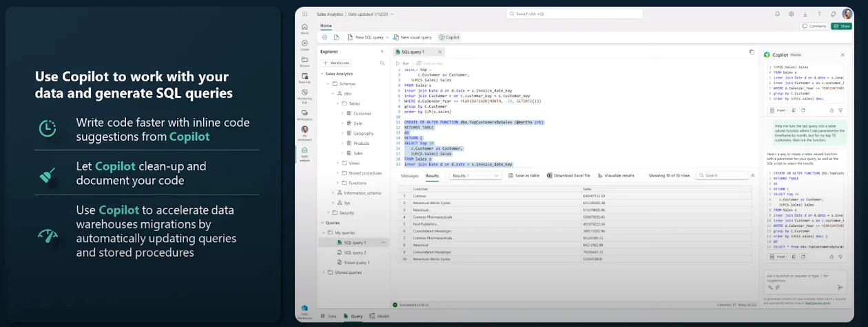Expand Geography table node
Viewport: 868px width, 327px height.
coord(342,133)
